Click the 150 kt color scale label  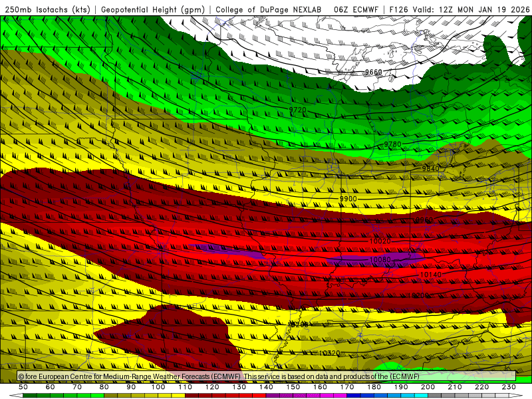tap(293, 387)
